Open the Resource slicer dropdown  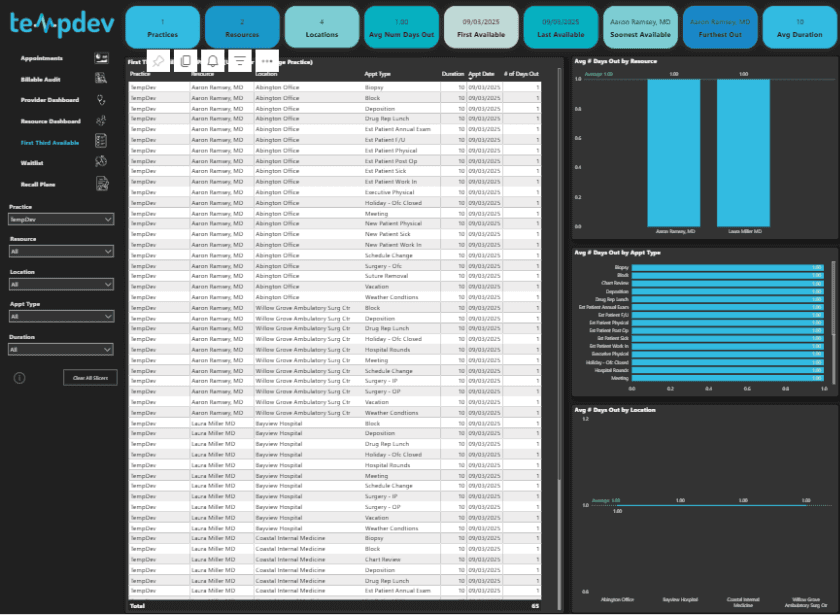(107, 252)
